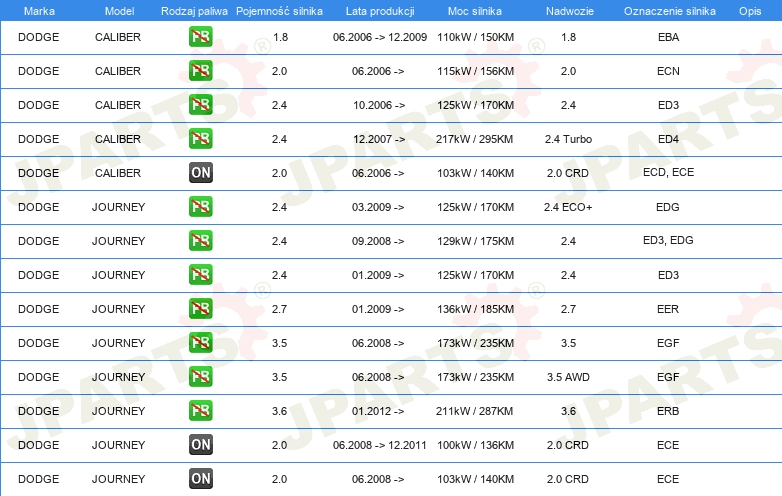Select engine code 'ED3, EDG'
The height and width of the screenshot is (496, 782).
point(668,240)
